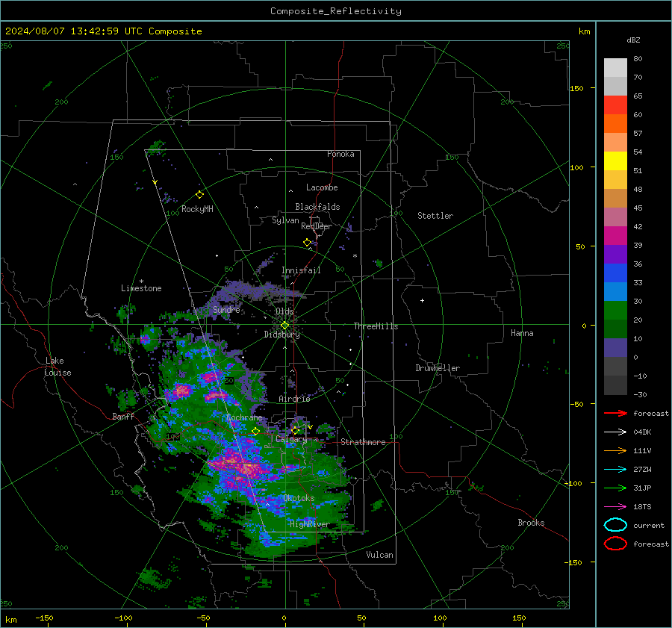Click the Vulcan label
The image size is (672, 628).
(x=379, y=555)
